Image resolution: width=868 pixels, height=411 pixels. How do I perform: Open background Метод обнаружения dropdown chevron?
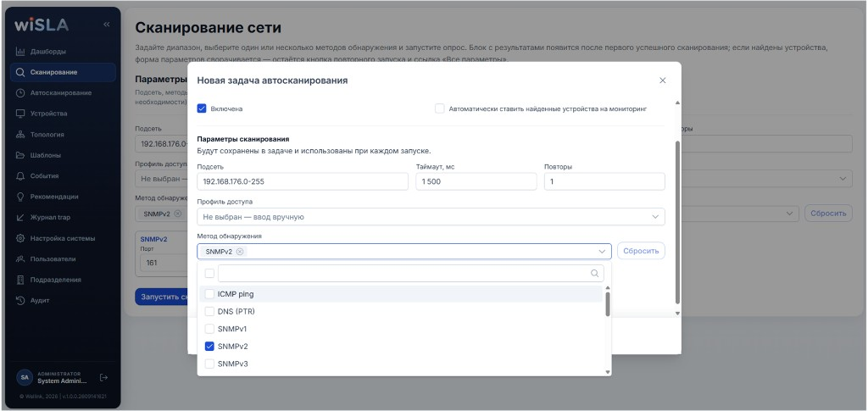(789, 214)
